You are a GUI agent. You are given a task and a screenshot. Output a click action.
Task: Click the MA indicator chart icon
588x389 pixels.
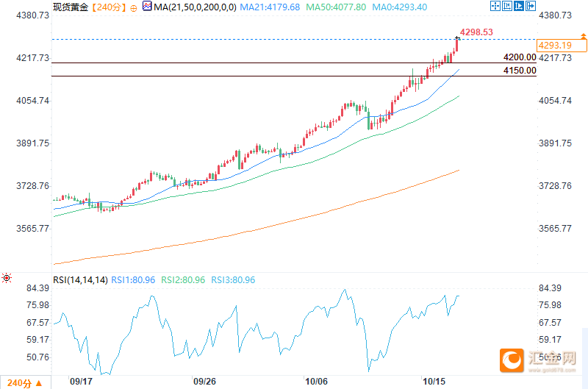click(147, 7)
